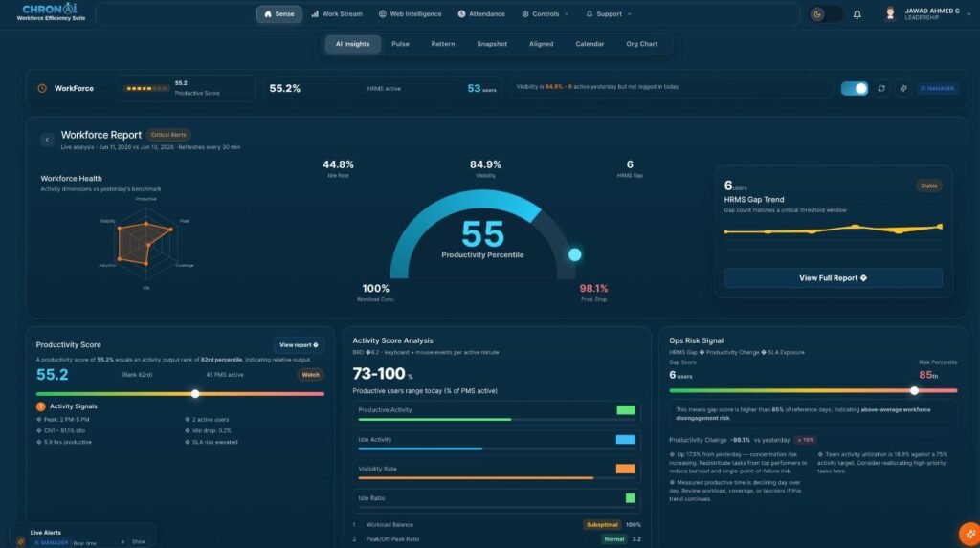Click the notification bell icon
The height and width of the screenshot is (548, 980).
tap(857, 14)
